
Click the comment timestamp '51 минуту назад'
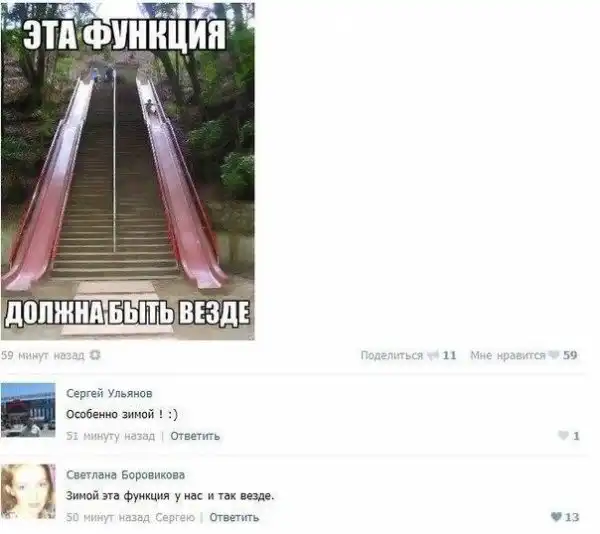point(111,436)
